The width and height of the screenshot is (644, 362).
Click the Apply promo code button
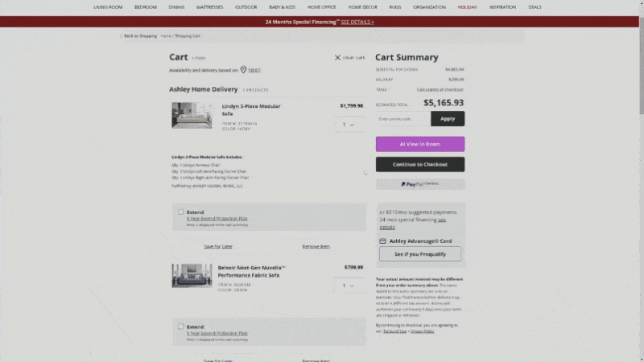coord(448,118)
